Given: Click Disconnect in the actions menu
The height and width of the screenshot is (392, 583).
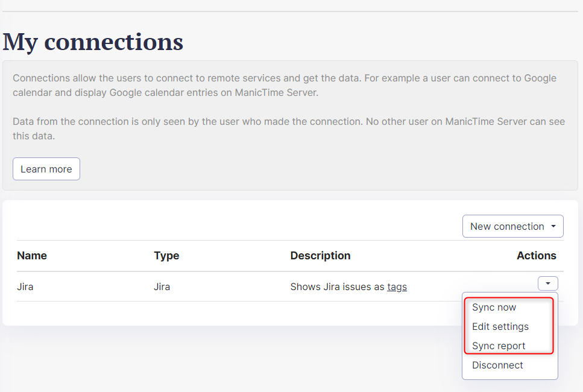Looking at the screenshot, I should [x=497, y=365].
